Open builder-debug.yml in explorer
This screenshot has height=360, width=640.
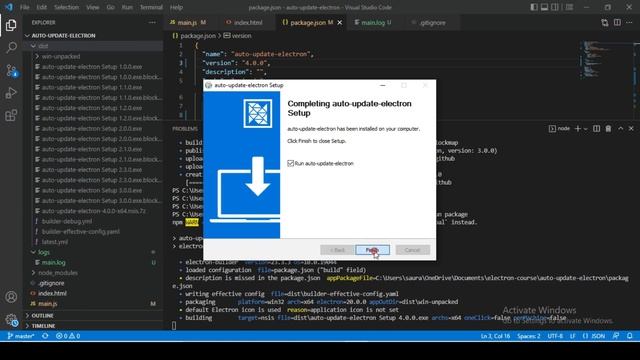point(67,221)
